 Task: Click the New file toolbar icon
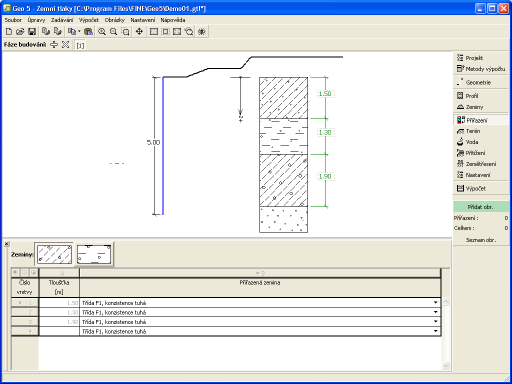point(9,32)
